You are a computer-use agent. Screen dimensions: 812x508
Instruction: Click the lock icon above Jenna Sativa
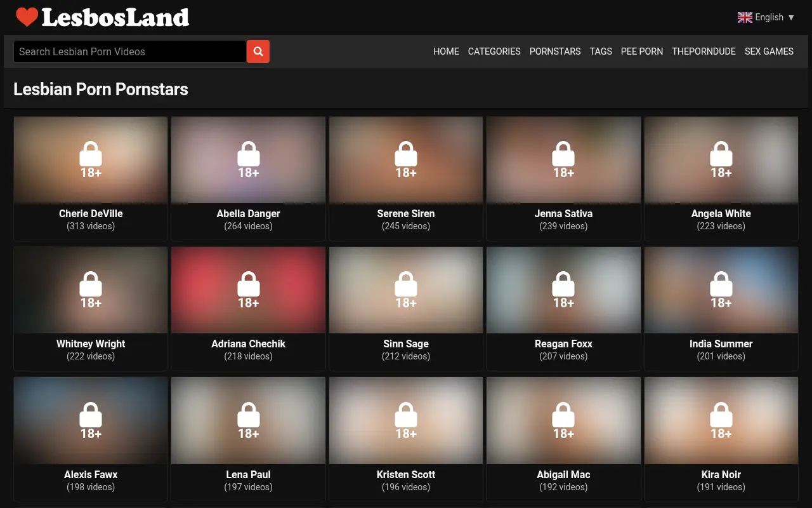pyautogui.click(x=563, y=154)
